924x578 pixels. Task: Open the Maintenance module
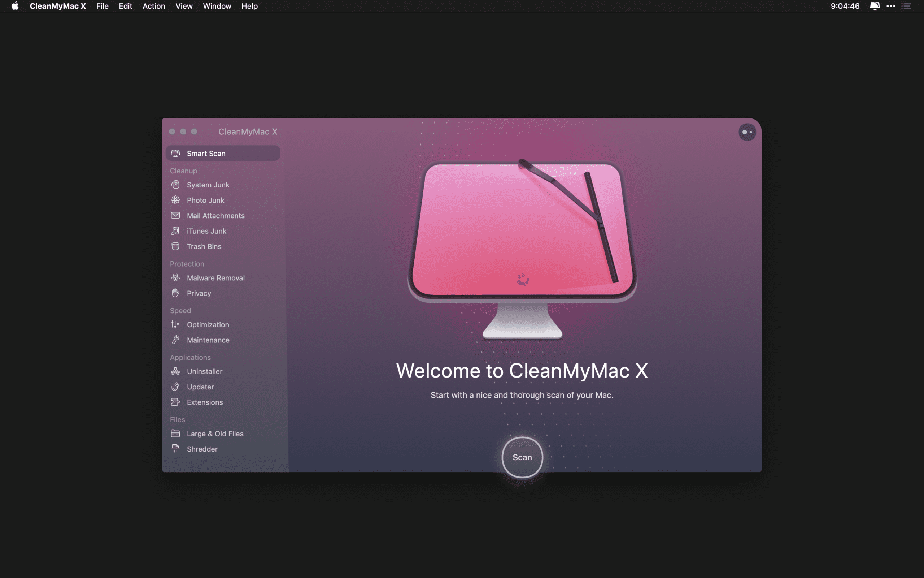pyautogui.click(x=223, y=340)
